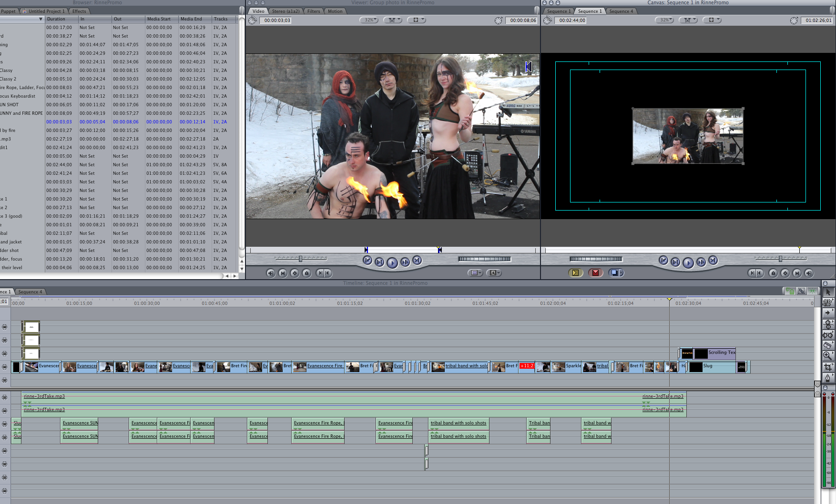Toggle visibility of the main video clip track
The height and width of the screenshot is (504, 836).
coord(5,367)
